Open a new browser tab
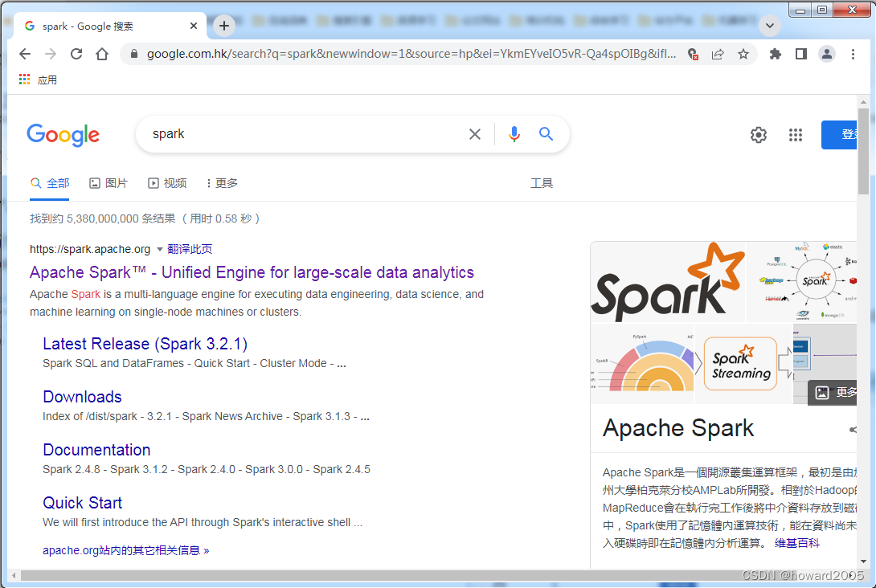The width and height of the screenshot is (876, 588). point(224,26)
